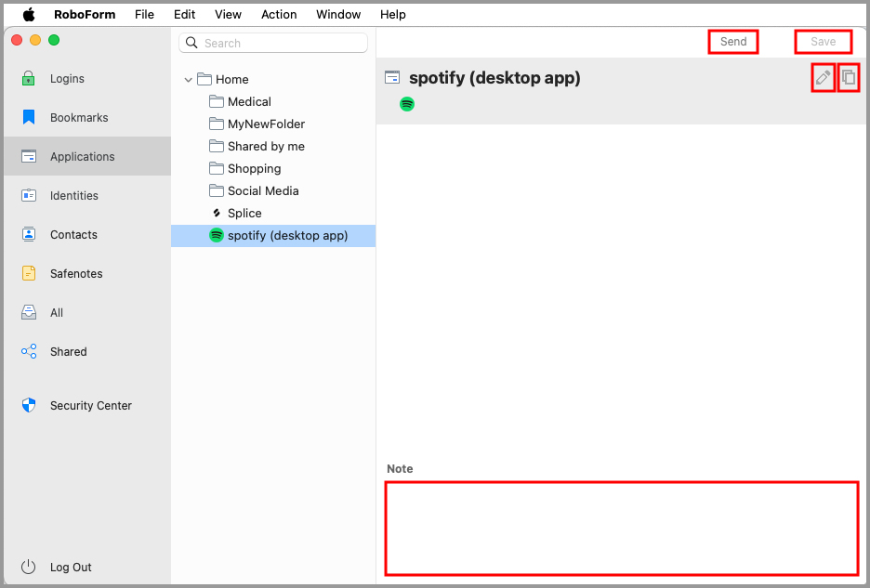Open the Social Media folder label
This screenshot has height=588, width=870.
pos(263,190)
